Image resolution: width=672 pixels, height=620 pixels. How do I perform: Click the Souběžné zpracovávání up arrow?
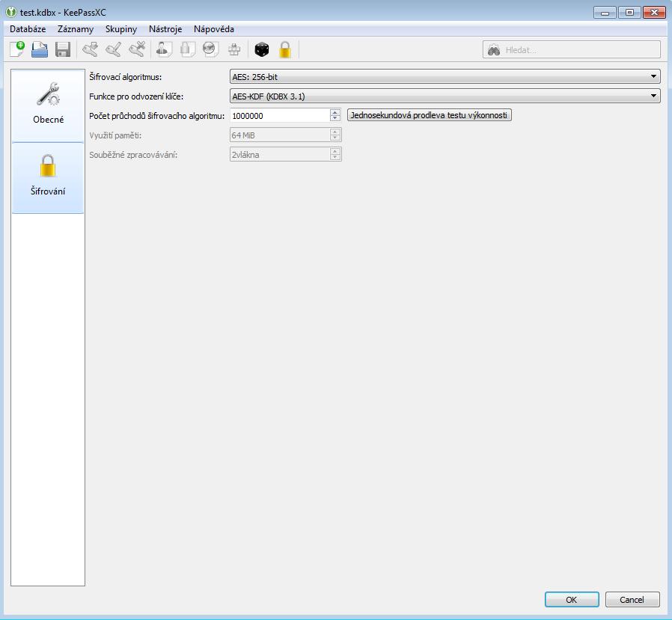[x=335, y=151]
